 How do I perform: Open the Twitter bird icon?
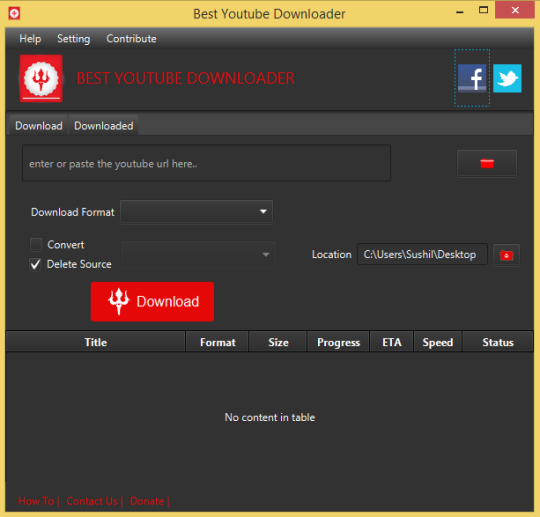pyautogui.click(x=507, y=78)
